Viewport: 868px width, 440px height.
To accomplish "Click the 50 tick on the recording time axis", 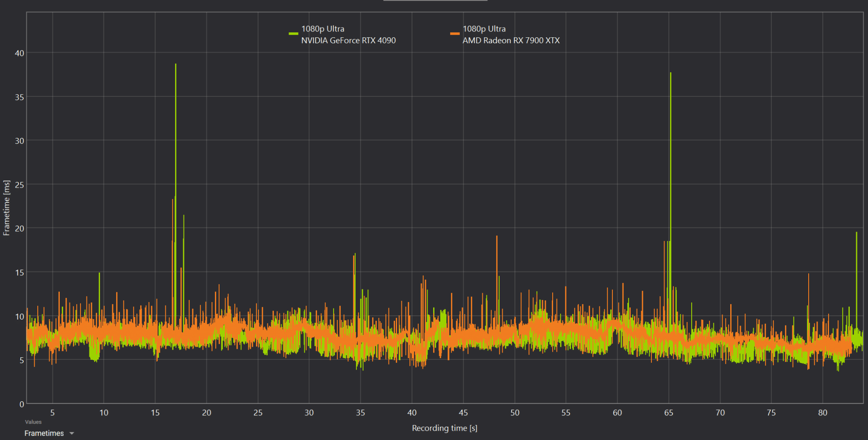I will (515, 412).
